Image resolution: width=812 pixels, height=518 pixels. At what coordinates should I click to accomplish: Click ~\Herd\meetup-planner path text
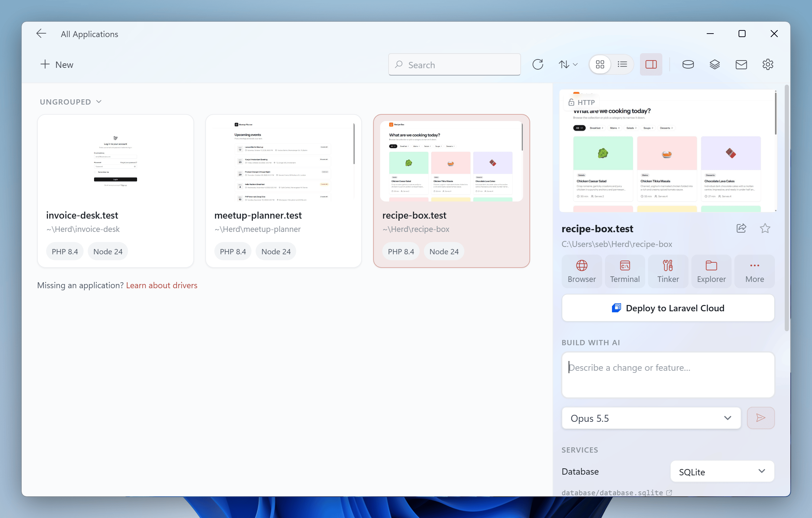(x=257, y=229)
